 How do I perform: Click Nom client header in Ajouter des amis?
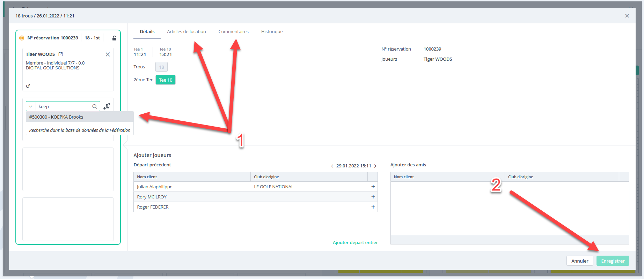click(448, 177)
